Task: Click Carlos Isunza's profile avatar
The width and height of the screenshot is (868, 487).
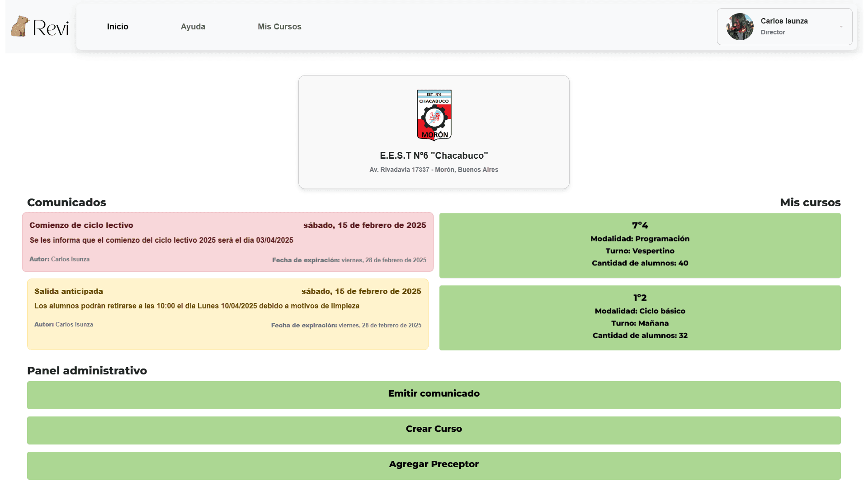Action: (740, 27)
